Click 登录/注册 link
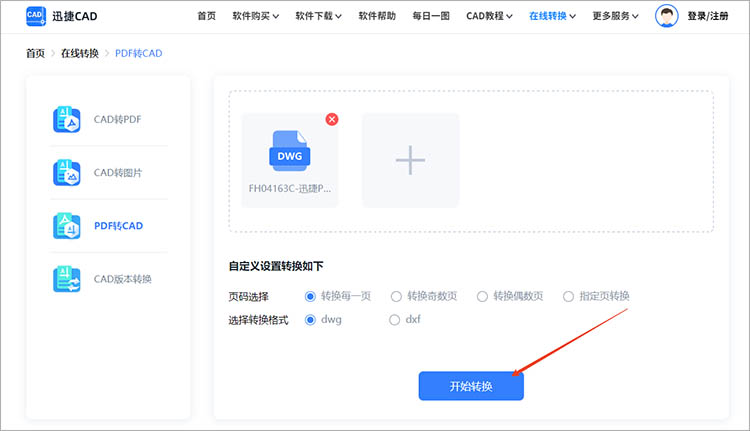Screen dimensions: 750x431 pyautogui.click(x=708, y=16)
